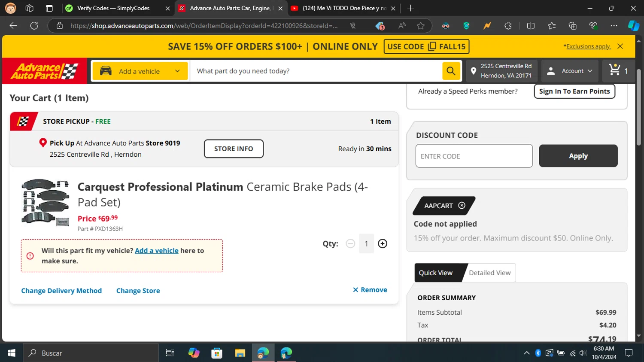Click Change Delivery Method link
644x362 pixels.
pyautogui.click(x=61, y=291)
